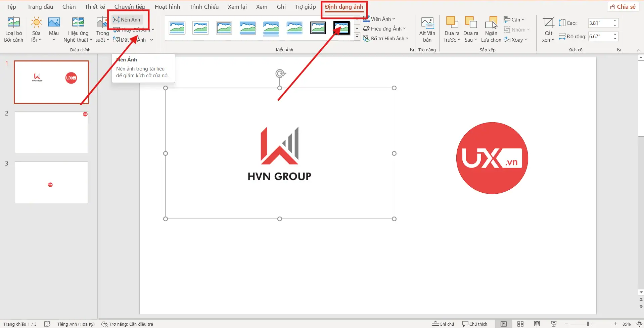The image size is (644, 328).
Task: Click the Cao height input field
Action: tap(600, 23)
